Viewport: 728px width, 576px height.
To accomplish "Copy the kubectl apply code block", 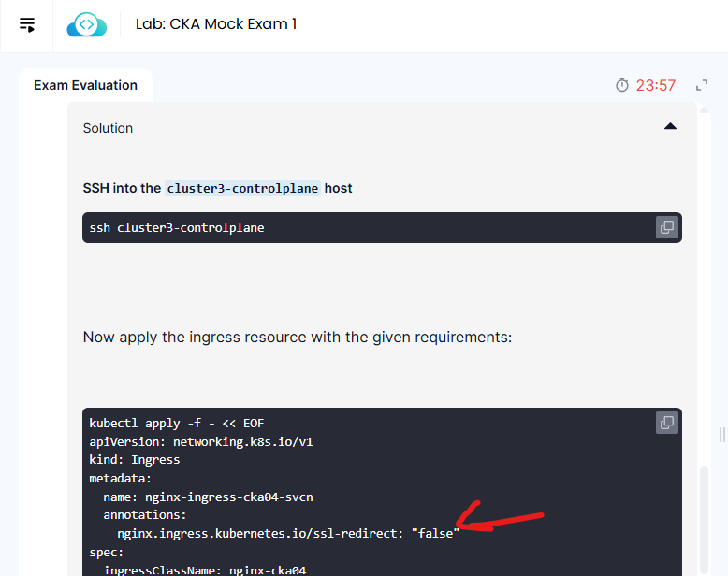I will coord(666,423).
